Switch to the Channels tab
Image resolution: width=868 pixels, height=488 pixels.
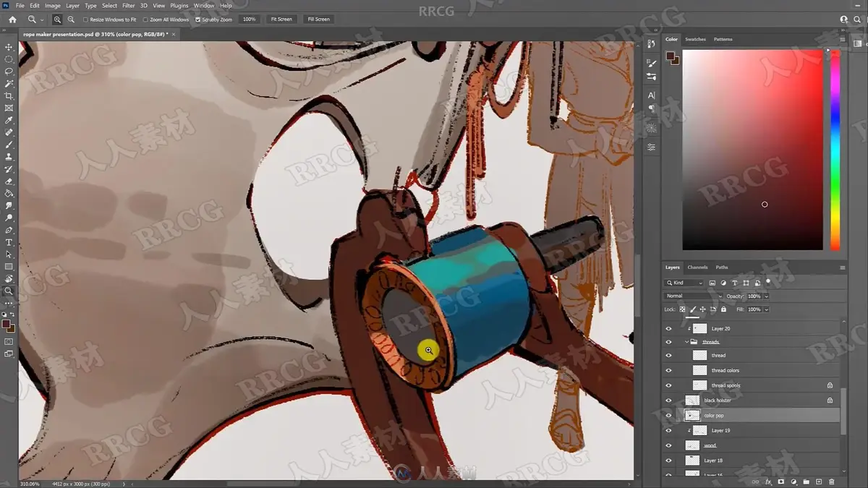tap(697, 267)
